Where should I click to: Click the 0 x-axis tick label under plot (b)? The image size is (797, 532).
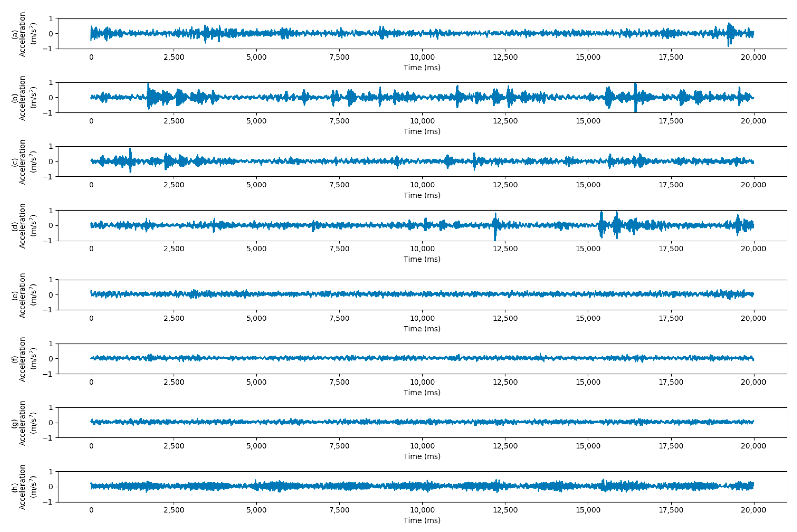[91, 121]
